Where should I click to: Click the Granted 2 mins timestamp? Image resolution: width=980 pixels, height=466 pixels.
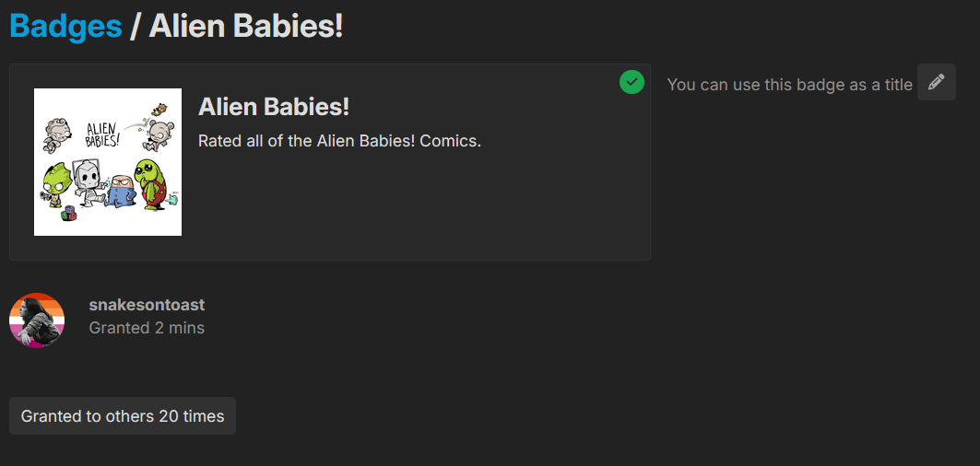147,327
